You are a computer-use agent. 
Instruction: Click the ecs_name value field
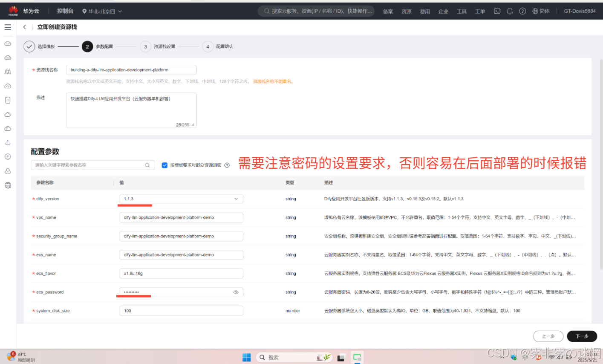181,255
